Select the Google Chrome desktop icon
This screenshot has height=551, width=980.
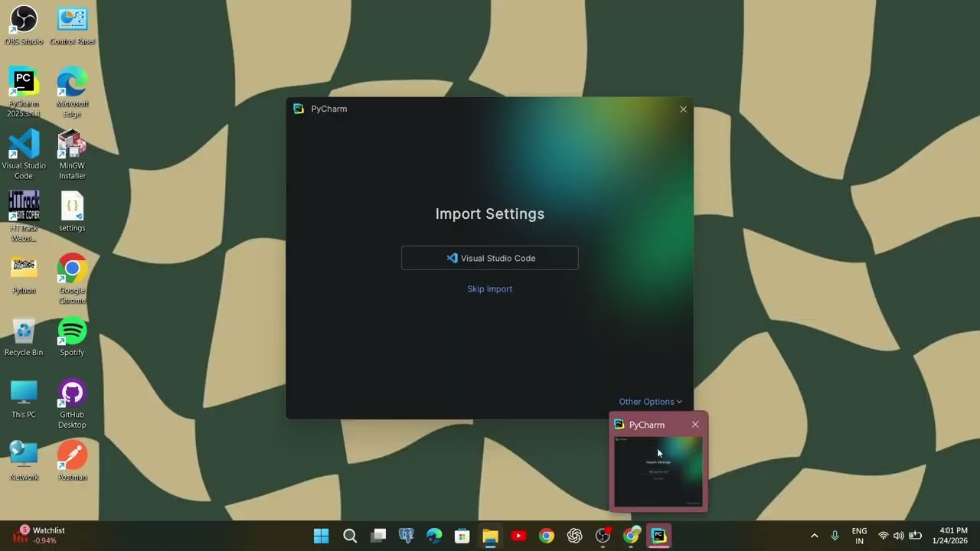(72, 279)
